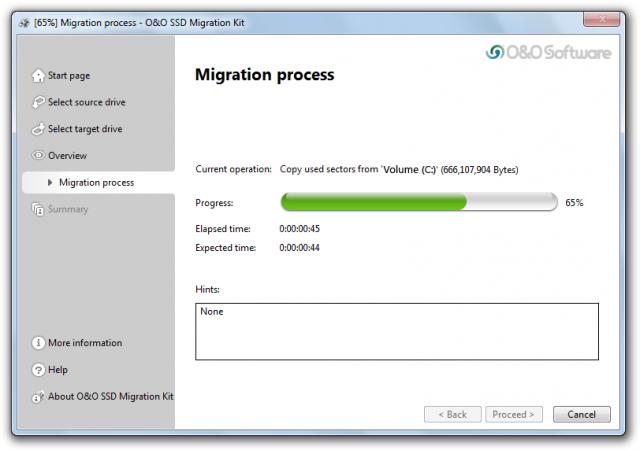Viewport: 640px width, 450px height.
Task: Open the Start page step
Action: coord(69,76)
